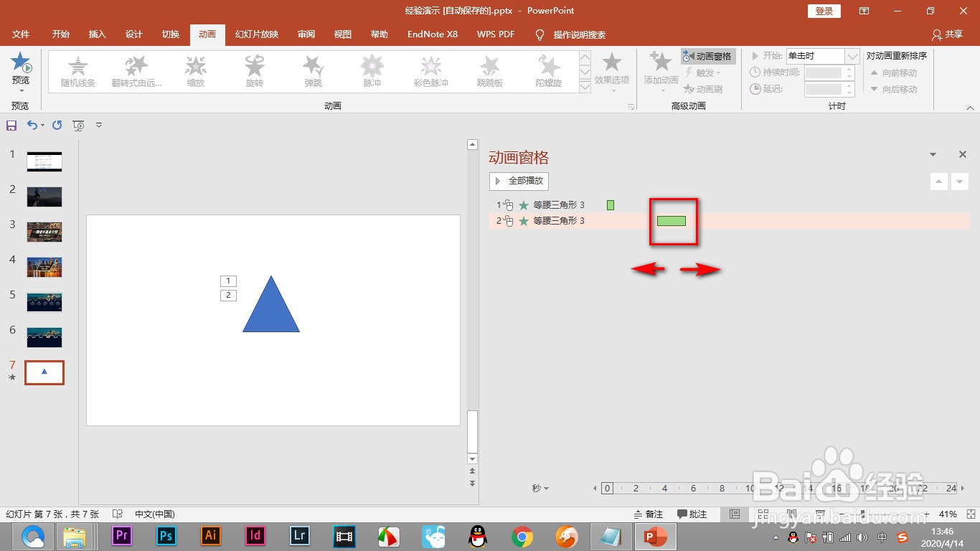
Task: Click the 登录 sign in button
Action: click(824, 11)
